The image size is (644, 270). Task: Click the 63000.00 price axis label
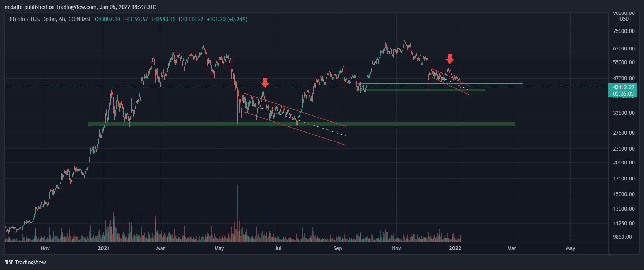click(624, 49)
